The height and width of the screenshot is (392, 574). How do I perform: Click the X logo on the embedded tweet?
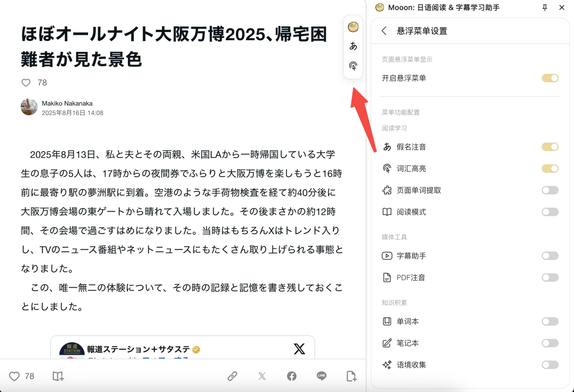[x=299, y=349]
